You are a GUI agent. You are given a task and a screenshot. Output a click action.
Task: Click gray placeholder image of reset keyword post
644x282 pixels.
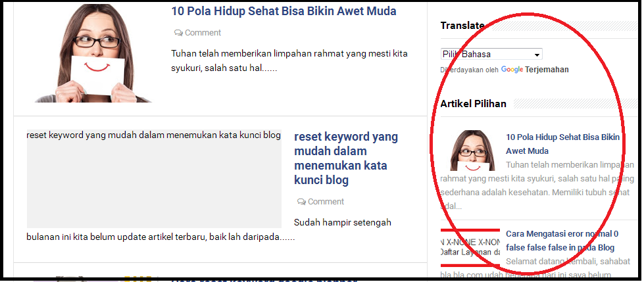(x=154, y=179)
